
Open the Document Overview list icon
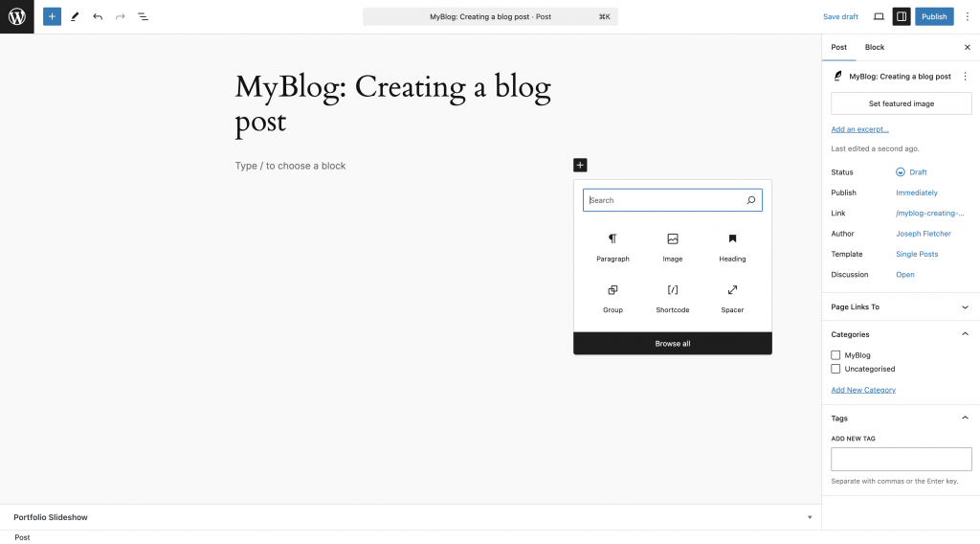[x=143, y=16]
